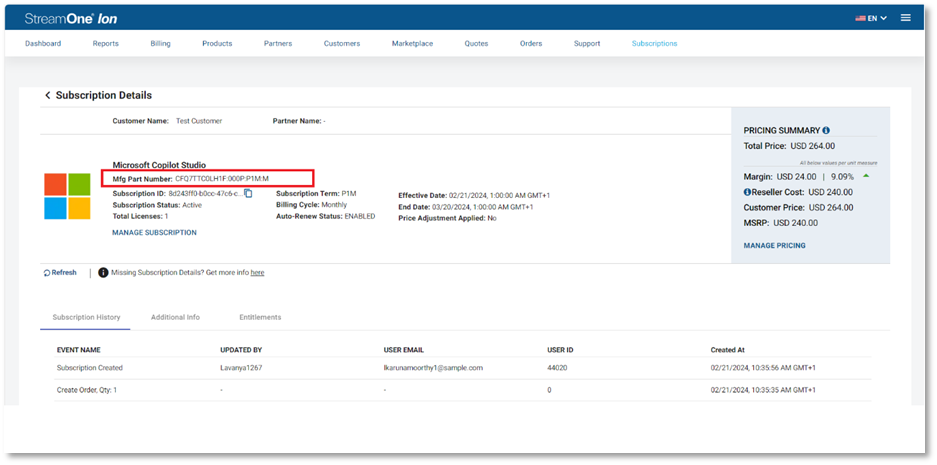
Task: Click the UPDATED BY column header
Action: click(x=241, y=350)
